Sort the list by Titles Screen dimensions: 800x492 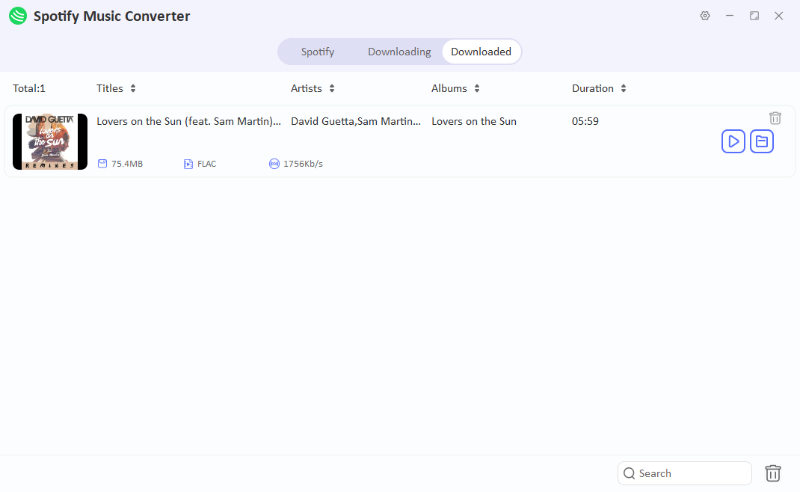[x=133, y=88]
